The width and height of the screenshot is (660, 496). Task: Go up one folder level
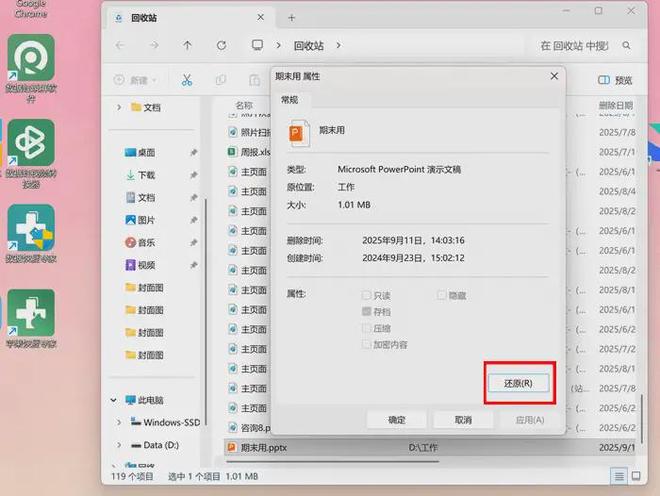187,45
